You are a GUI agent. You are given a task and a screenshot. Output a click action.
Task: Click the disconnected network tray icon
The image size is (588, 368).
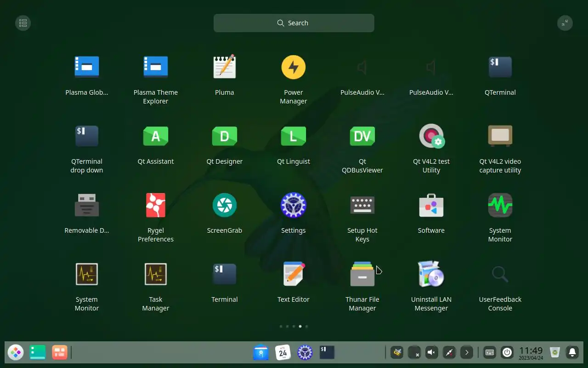point(449,353)
